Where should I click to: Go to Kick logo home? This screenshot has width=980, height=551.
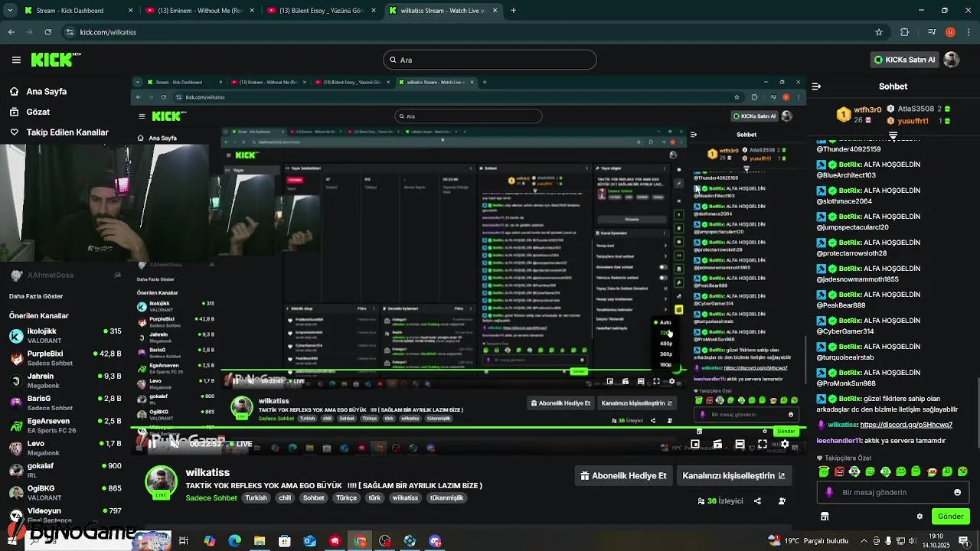click(x=56, y=60)
